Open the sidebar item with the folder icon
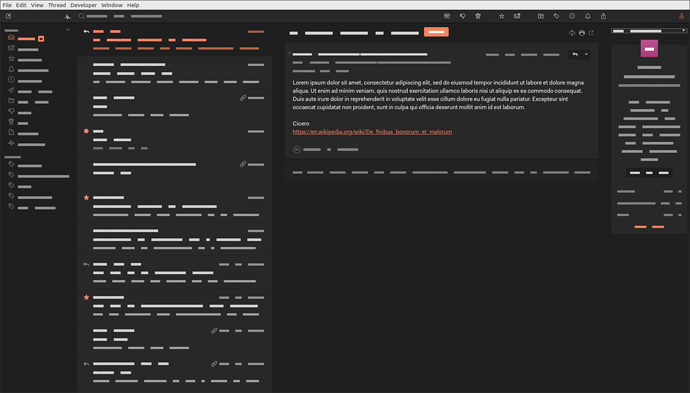The image size is (690, 393). (x=11, y=101)
